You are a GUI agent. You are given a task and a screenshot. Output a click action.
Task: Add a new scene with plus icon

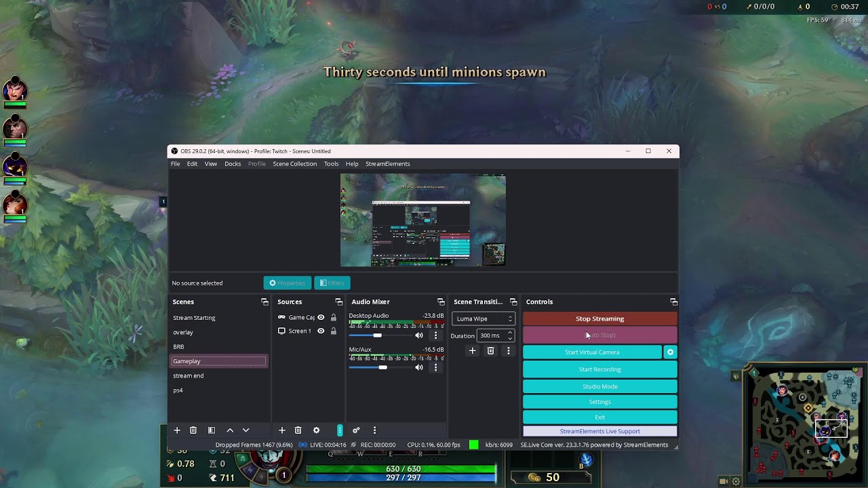[177, 430]
